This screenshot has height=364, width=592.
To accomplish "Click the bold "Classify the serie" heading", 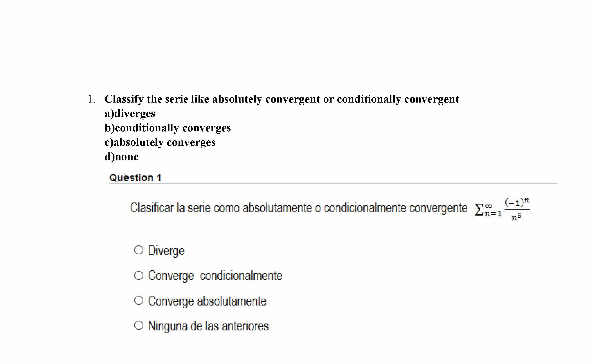I will pos(282,99).
